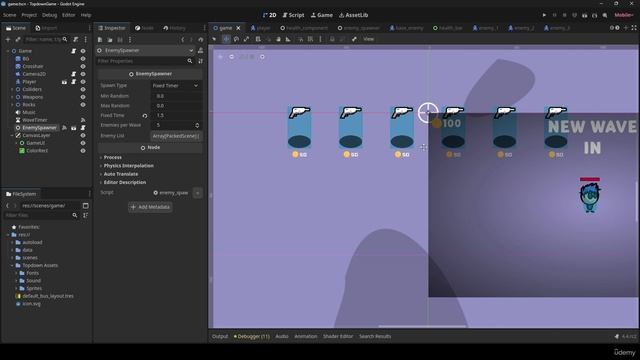Switch to the player scene tab
The height and width of the screenshot is (360, 640).
260,28
